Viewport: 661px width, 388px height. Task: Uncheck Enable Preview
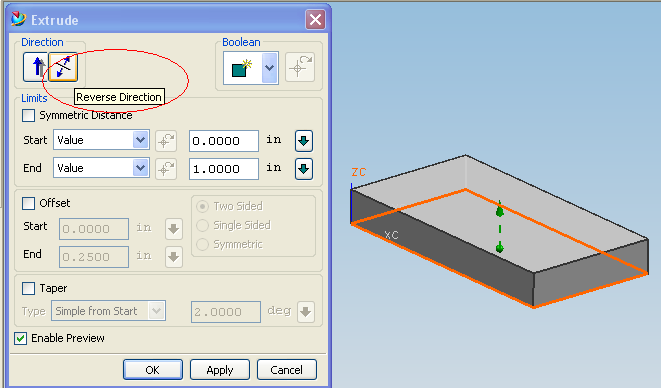tap(20, 338)
